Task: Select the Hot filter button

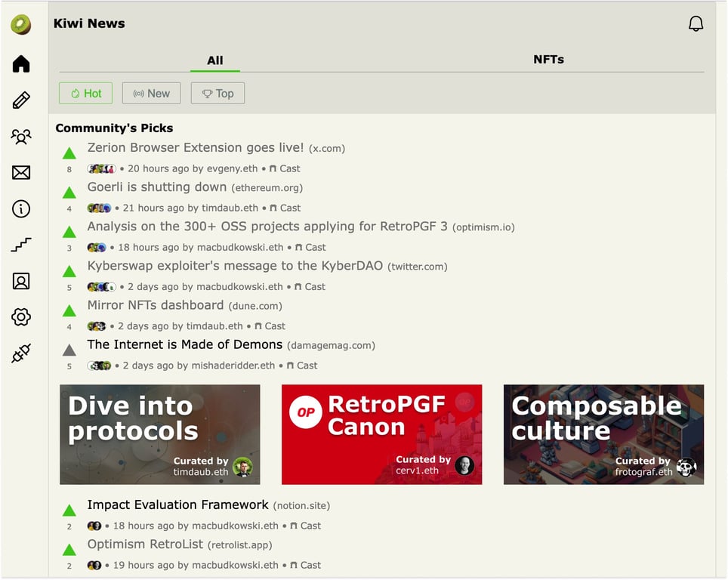Action: 85,94
